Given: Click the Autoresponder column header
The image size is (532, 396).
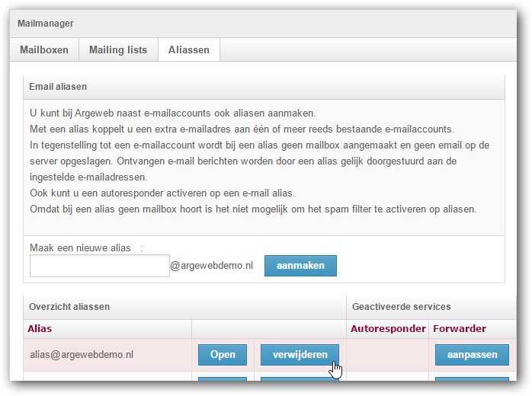Looking at the screenshot, I should point(388,328).
